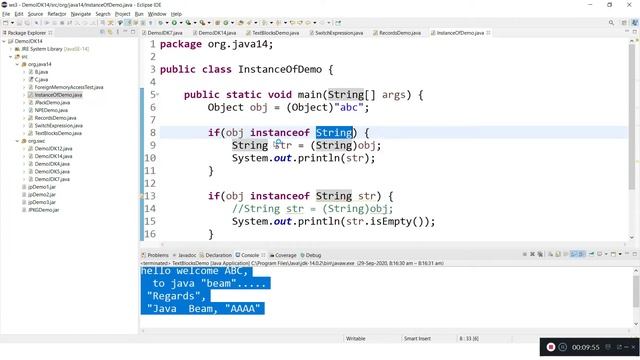Expand the JRE System Library node
The height and width of the screenshot is (360, 640).
pos(11,49)
